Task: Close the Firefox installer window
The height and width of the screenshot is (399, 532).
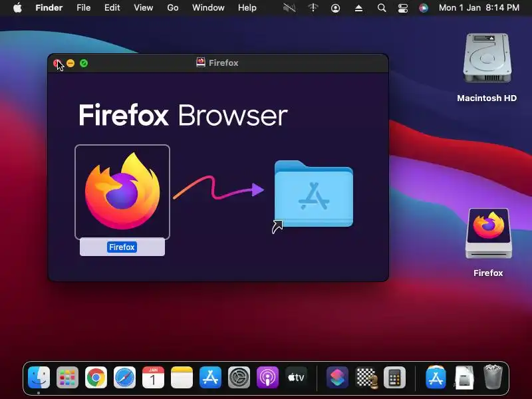Action: click(57, 63)
